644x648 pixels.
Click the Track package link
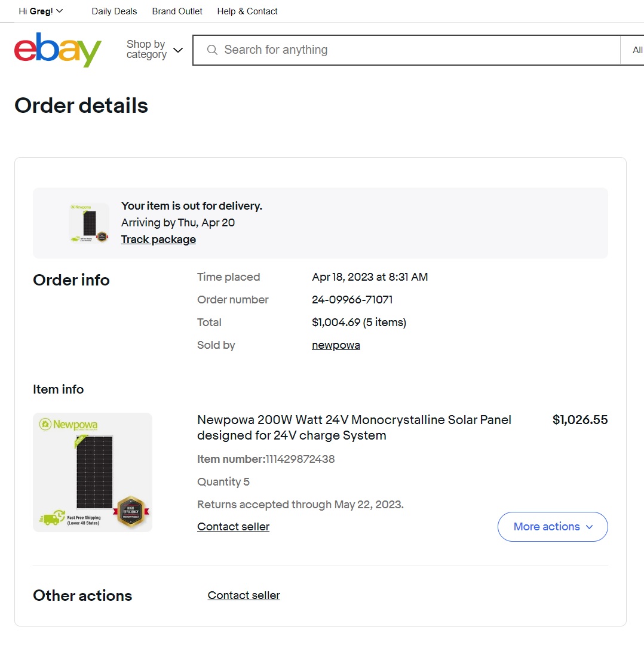coord(158,239)
